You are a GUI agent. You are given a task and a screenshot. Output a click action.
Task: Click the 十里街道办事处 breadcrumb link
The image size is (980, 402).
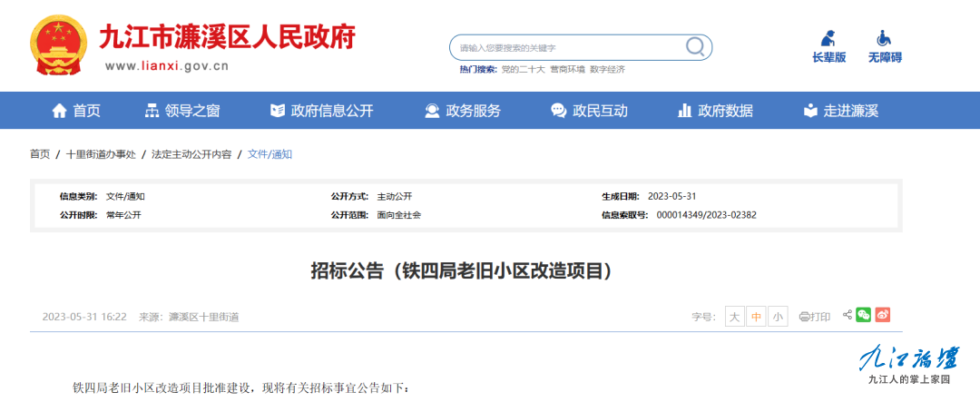coord(101,154)
